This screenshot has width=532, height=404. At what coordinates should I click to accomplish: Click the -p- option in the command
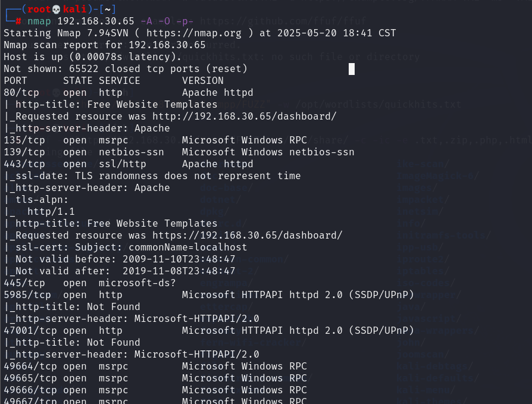[x=185, y=21]
